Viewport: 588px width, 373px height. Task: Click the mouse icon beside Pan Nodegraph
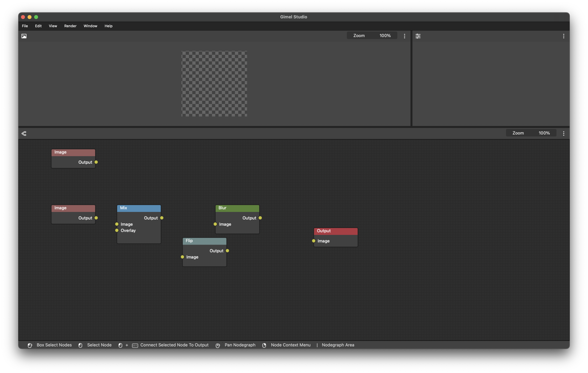[218, 345]
